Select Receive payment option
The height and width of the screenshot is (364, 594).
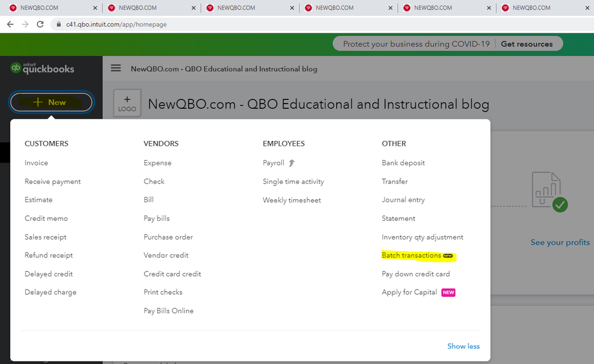click(x=53, y=181)
